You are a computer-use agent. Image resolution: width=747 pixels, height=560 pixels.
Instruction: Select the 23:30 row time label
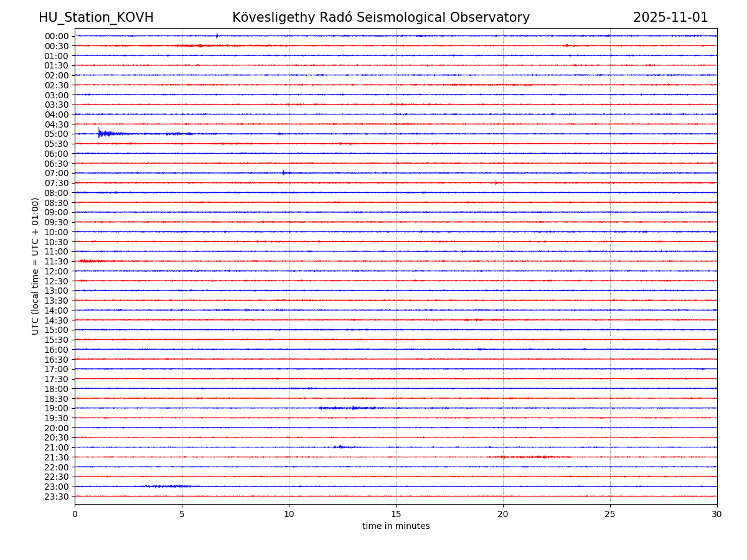[x=57, y=497]
